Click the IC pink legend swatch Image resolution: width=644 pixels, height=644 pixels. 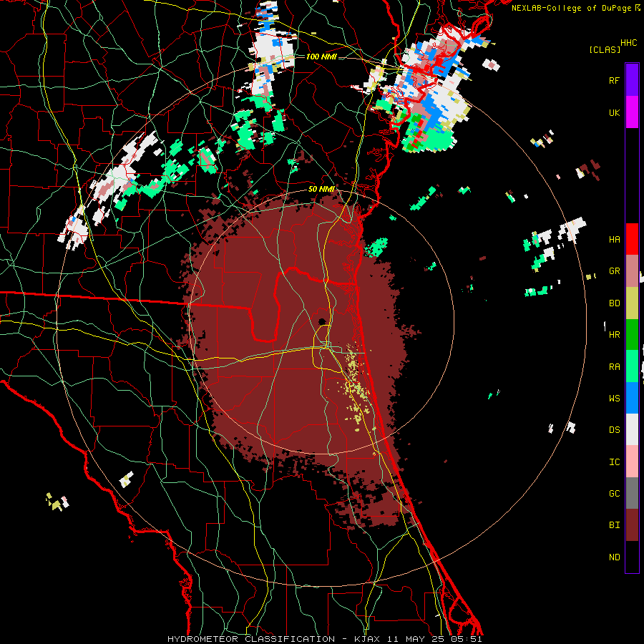point(632,462)
